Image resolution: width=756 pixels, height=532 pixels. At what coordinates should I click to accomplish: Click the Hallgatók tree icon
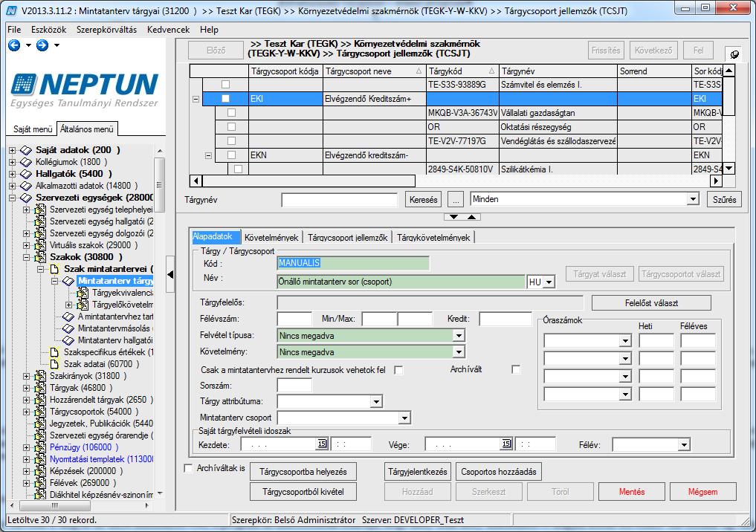click(25, 174)
